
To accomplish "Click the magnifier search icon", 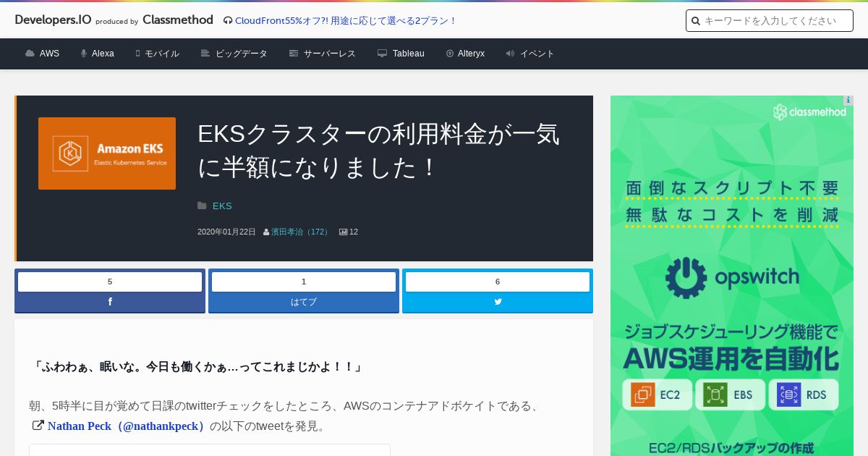I will coord(696,21).
